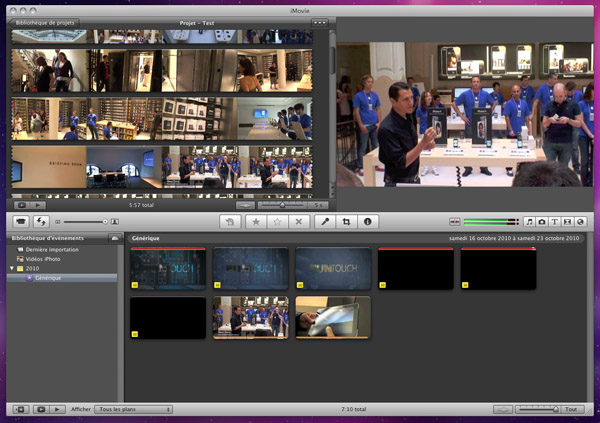
Task: Show or hide the events list
Action: (21, 409)
